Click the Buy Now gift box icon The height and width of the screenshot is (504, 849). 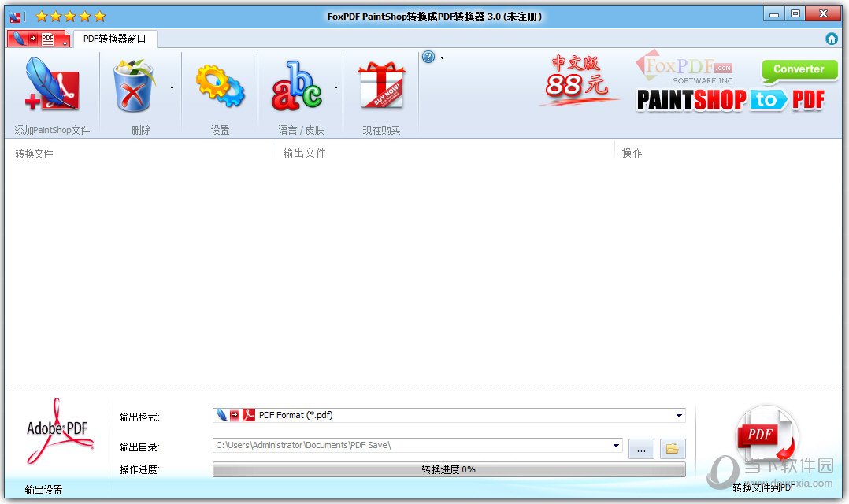(x=382, y=85)
